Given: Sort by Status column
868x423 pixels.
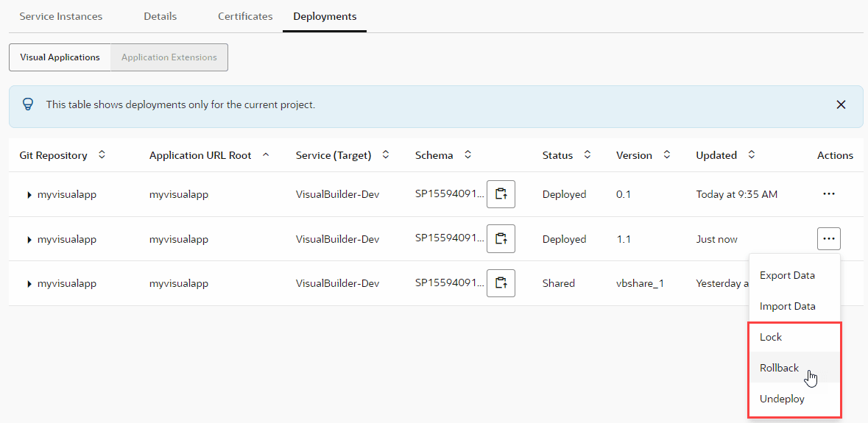Looking at the screenshot, I should click(x=588, y=154).
